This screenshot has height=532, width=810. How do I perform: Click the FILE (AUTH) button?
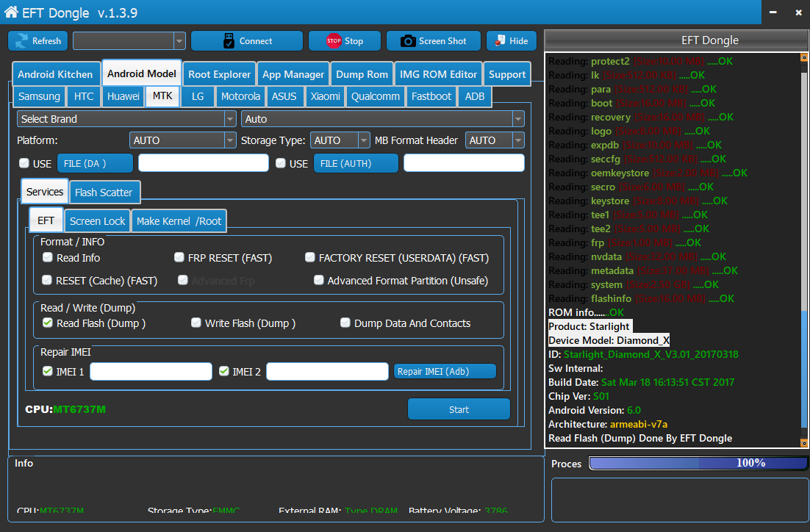(x=356, y=163)
